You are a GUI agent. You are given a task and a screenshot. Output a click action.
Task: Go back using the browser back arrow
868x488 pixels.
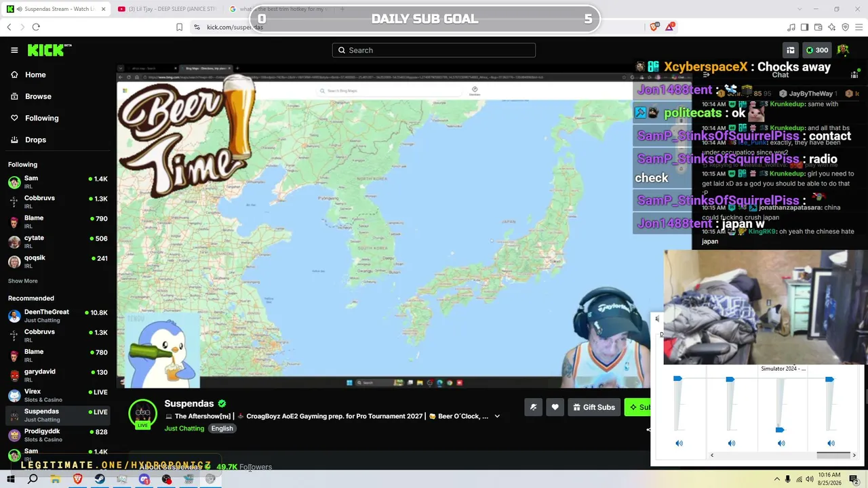click(9, 27)
